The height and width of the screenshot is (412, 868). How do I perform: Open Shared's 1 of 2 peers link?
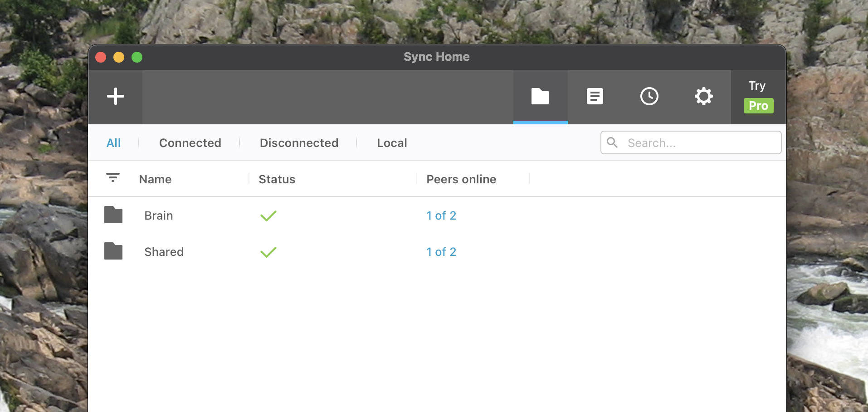pyautogui.click(x=441, y=252)
